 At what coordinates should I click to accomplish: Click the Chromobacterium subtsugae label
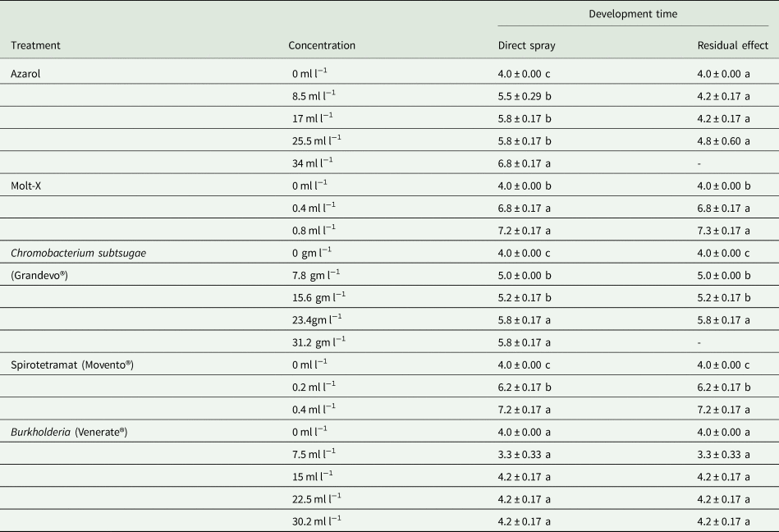[79, 253]
